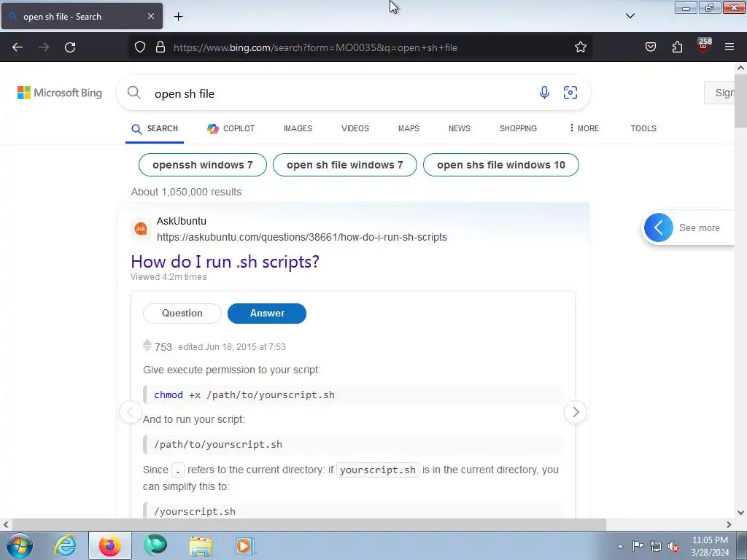This screenshot has width=747, height=560.
Task: Open the clock showing 11:05 PM
Action: tap(710, 546)
